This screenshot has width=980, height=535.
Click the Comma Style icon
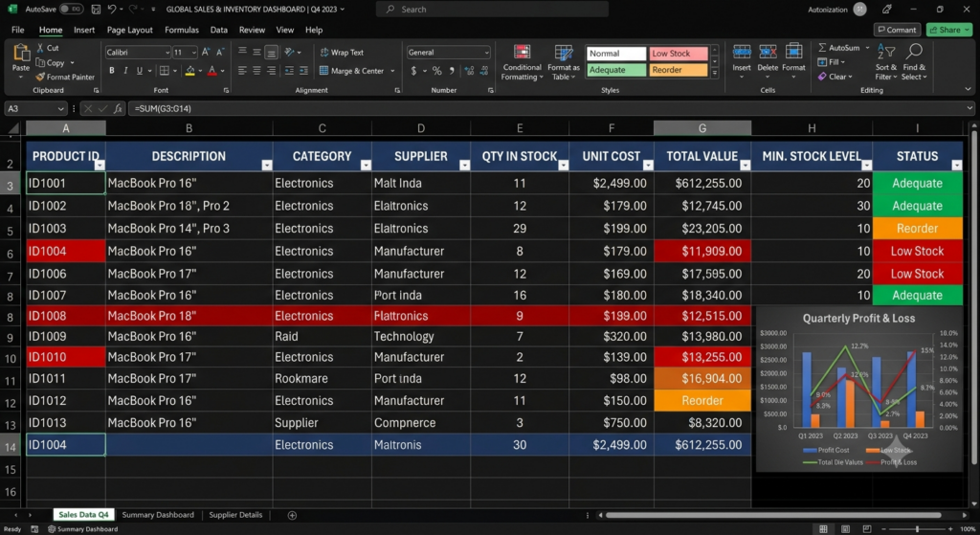click(452, 71)
